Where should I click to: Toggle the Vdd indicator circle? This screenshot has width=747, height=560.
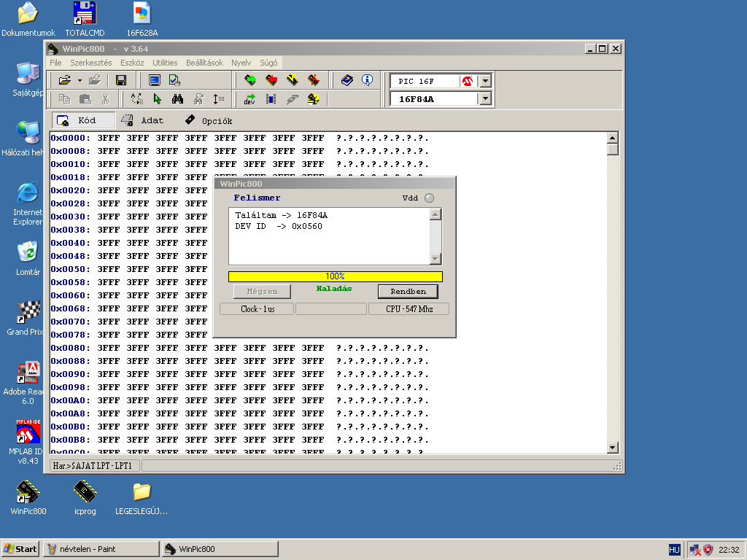click(429, 198)
